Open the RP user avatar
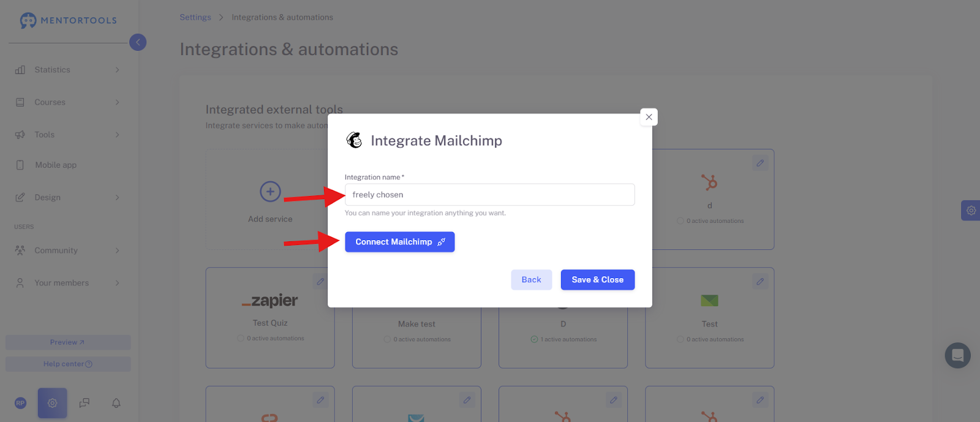 coord(20,403)
